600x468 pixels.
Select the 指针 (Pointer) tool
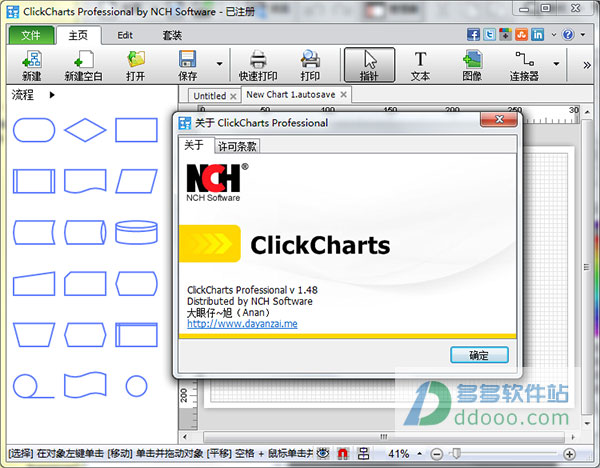click(x=369, y=65)
